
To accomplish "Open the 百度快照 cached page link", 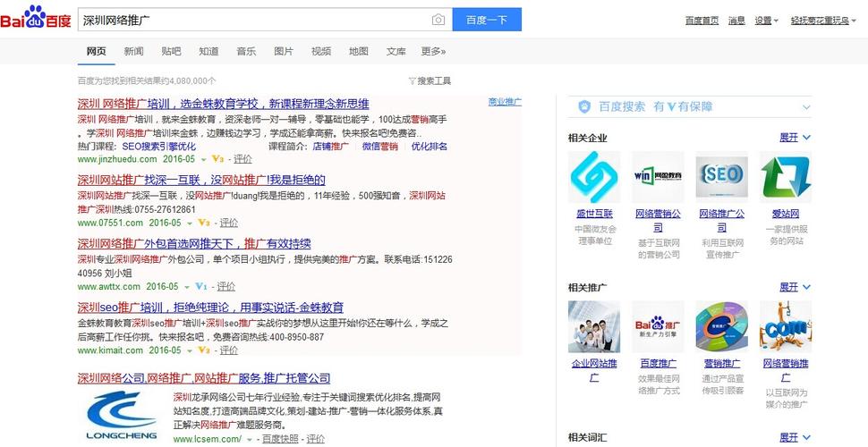I will coord(280,439).
